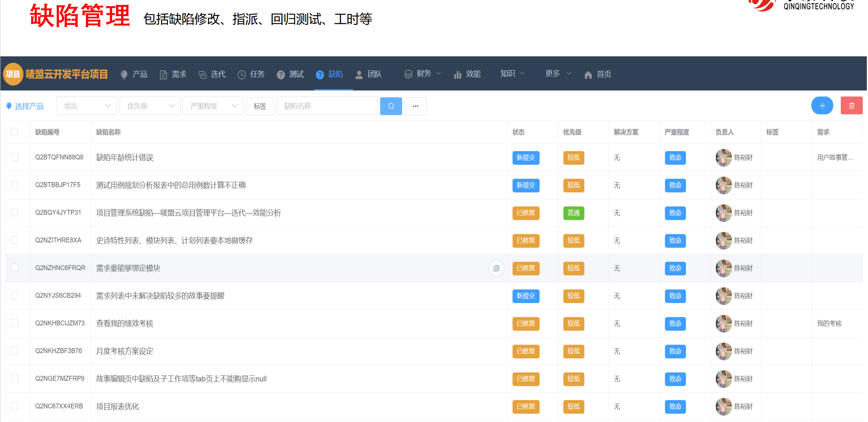The width and height of the screenshot is (868, 422).
Task: Click the blue plus add-defect button
Action: 822,106
